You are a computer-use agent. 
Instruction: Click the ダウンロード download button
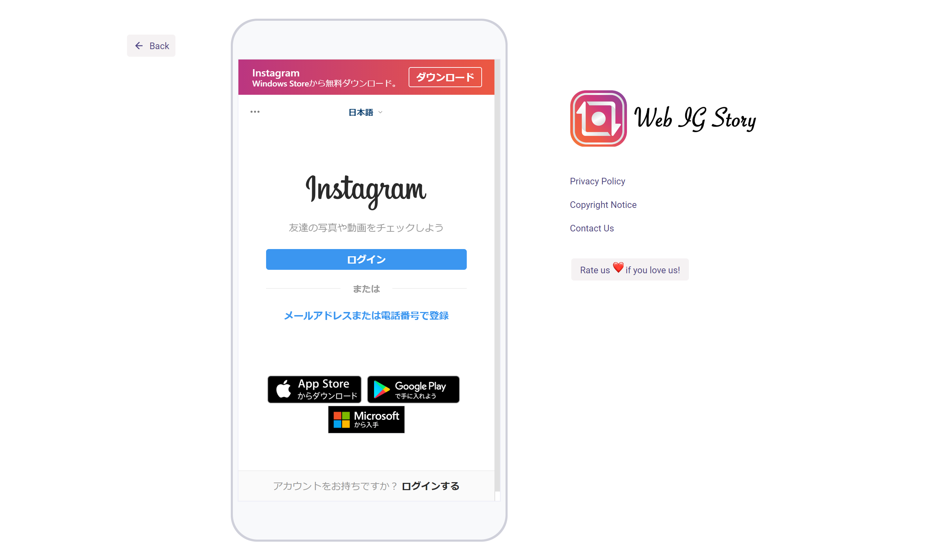[444, 76]
